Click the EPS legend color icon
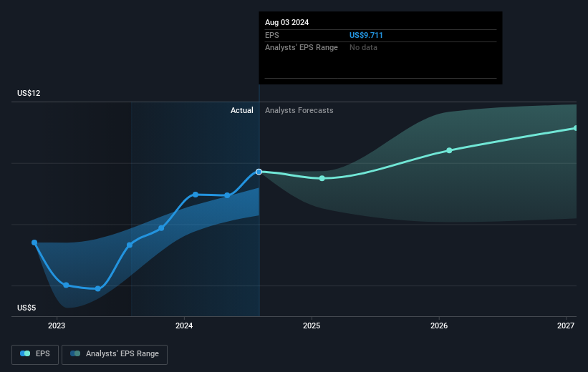The image size is (588, 372). pos(25,353)
